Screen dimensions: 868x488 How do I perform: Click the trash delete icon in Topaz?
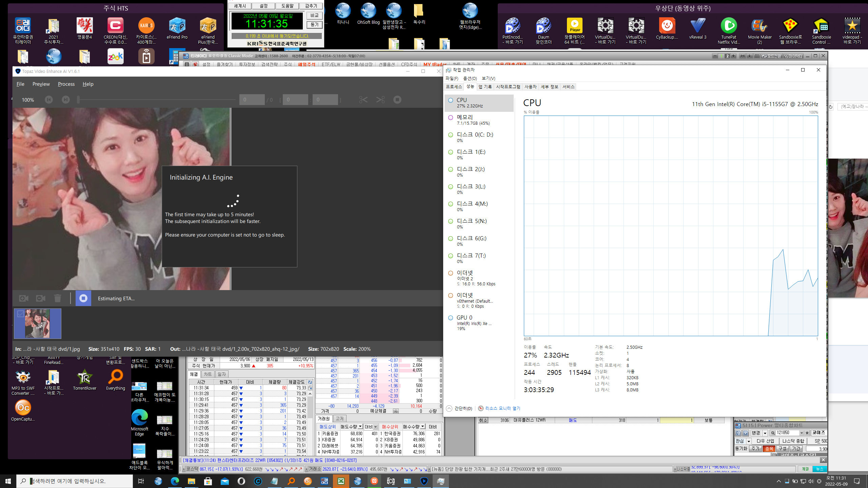coord(58,298)
